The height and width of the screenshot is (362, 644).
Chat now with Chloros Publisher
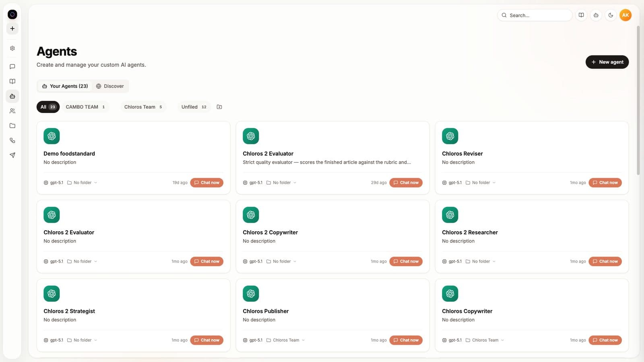(x=406, y=340)
